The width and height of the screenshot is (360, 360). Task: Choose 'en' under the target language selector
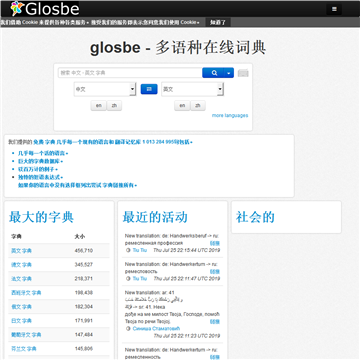pos(182,106)
